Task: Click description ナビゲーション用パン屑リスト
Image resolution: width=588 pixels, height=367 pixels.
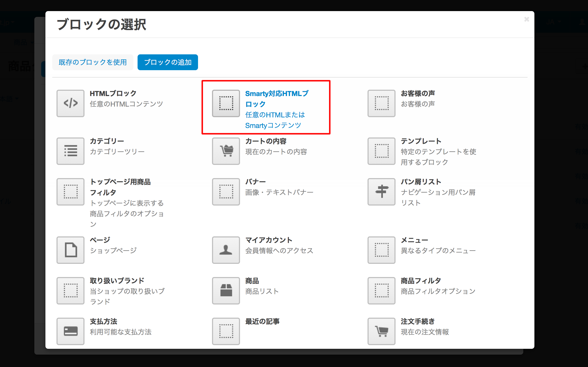Action: pyautogui.click(x=438, y=198)
